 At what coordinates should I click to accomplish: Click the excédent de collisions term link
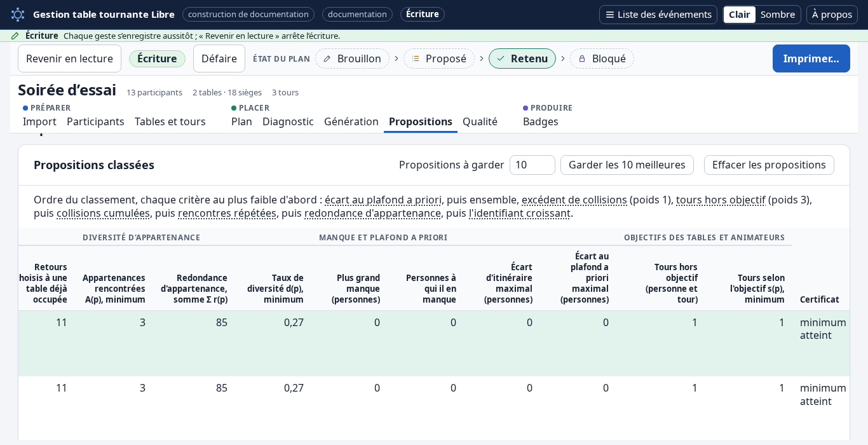pos(574,200)
